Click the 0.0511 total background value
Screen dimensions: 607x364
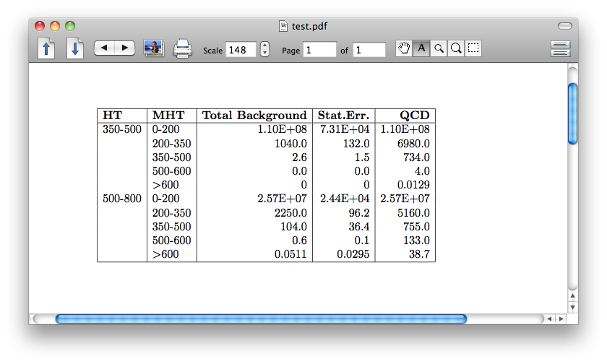point(290,254)
